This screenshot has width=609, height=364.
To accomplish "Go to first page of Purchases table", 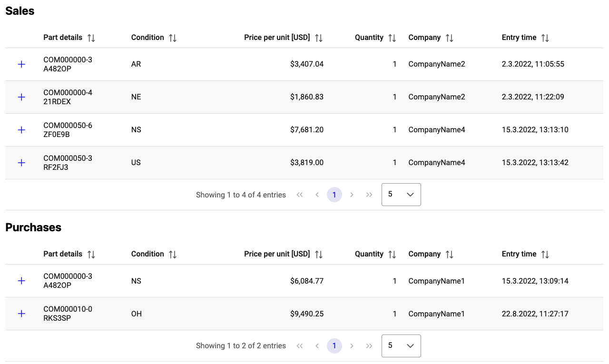I will point(300,345).
